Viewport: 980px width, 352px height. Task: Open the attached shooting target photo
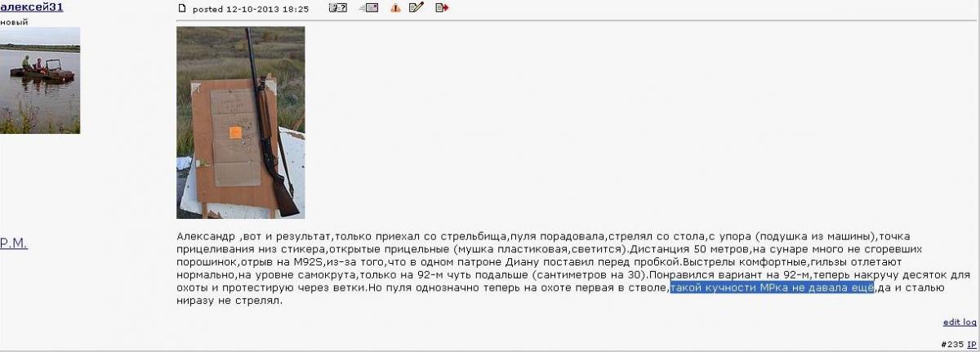coord(240,123)
